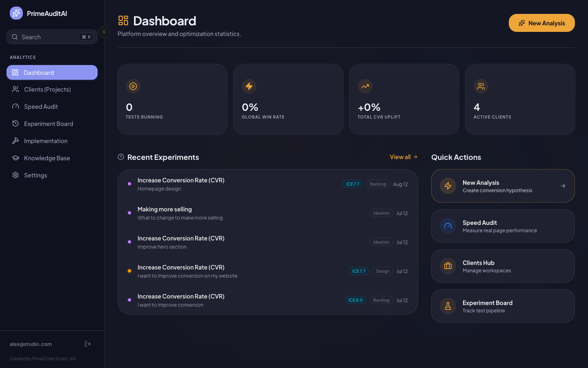
Task: Click the Settings gear icon
Action: tap(16, 175)
